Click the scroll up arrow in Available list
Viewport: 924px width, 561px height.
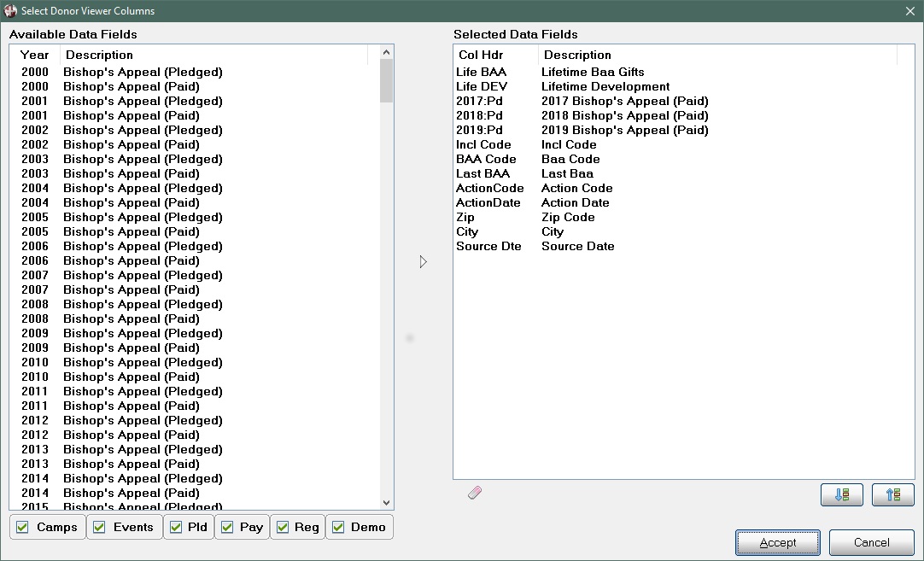[x=387, y=52]
